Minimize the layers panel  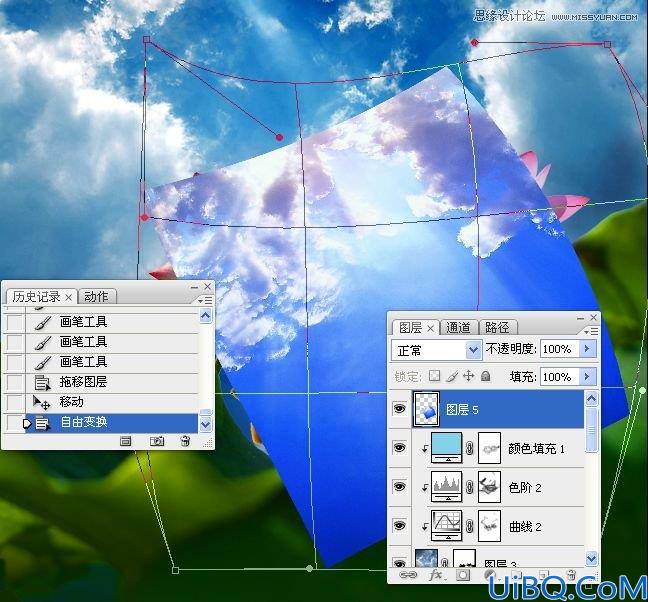(x=581, y=318)
